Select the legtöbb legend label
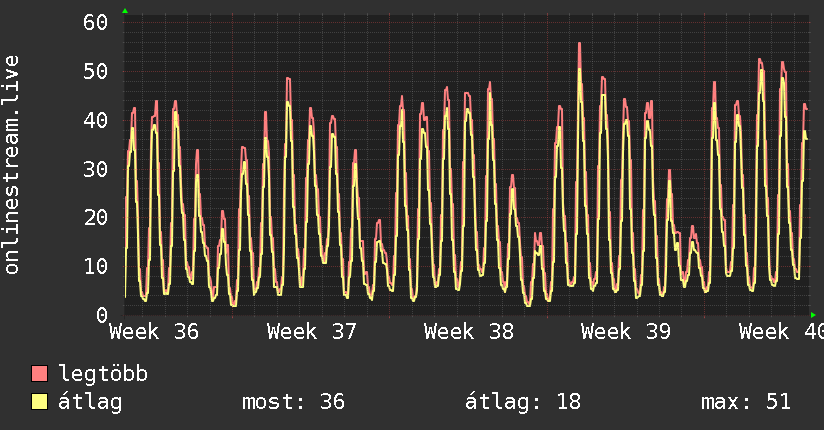Screen dimensions: 824x430 tap(103, 374)
